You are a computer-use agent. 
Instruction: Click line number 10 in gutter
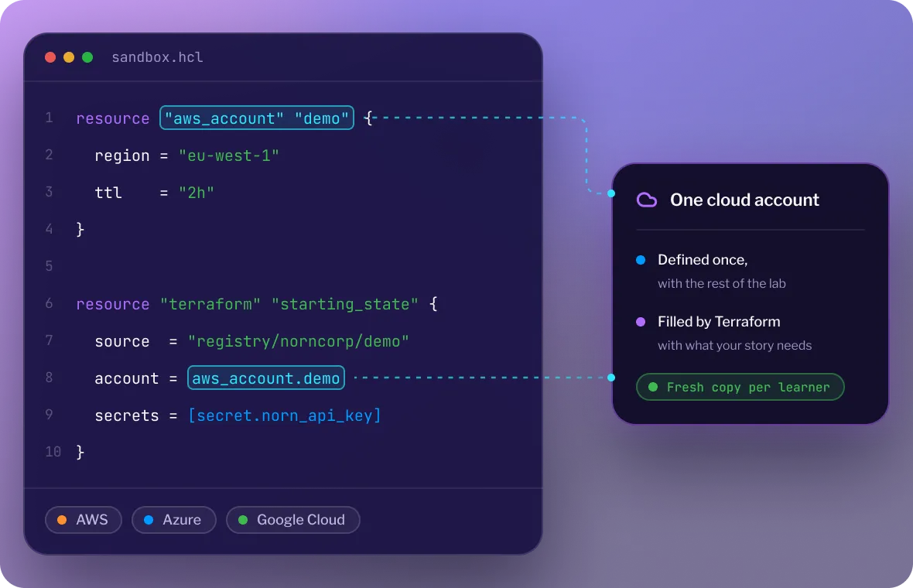click(x=53, y=452)
